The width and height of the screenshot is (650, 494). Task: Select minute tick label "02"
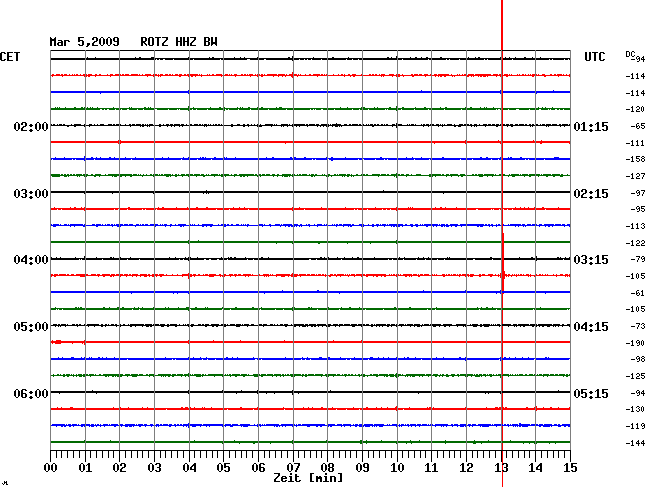pos(119,468)
